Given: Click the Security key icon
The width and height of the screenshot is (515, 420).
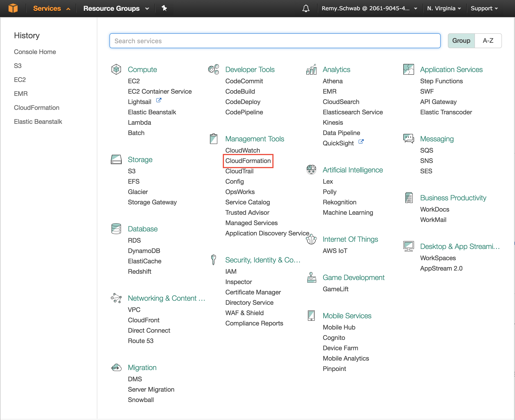Looking at the screenshot, I should (x=214, y=260).
